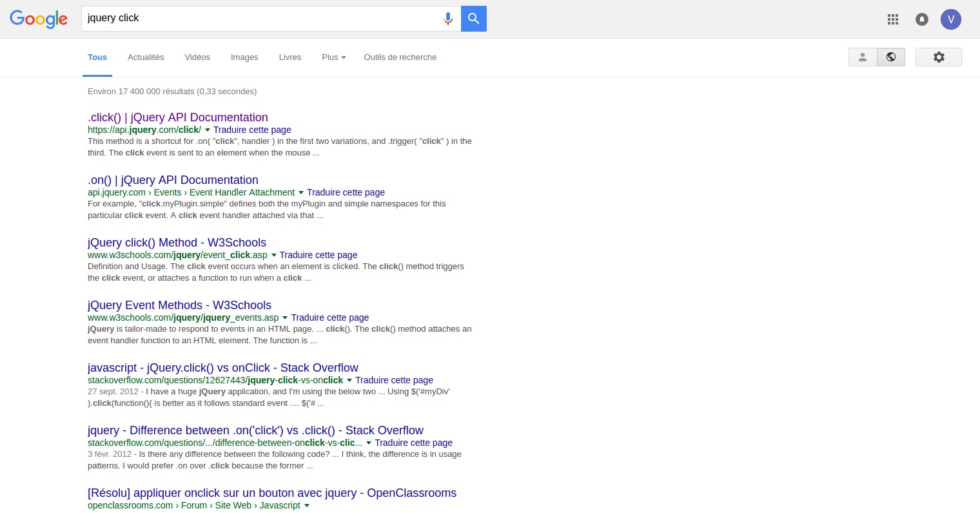Switch to Actualités tab
The width and height of the screenshot is (980, 513).
coord(146,57)
